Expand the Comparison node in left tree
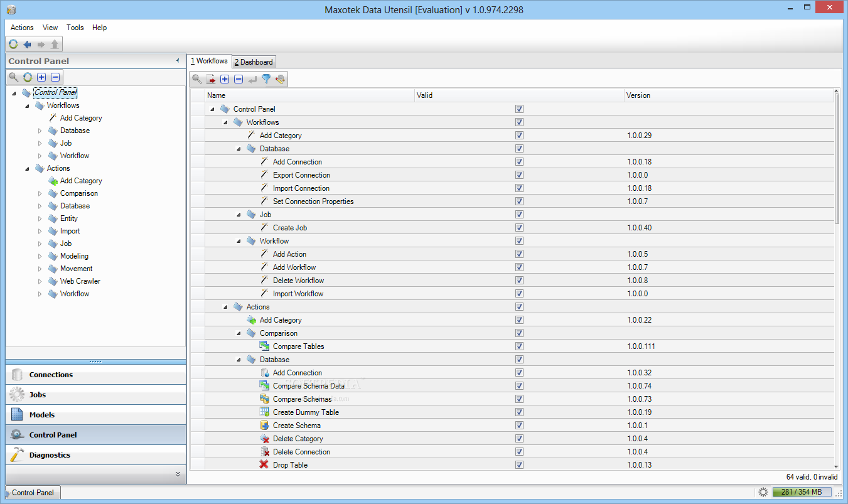 click(40, 193)
